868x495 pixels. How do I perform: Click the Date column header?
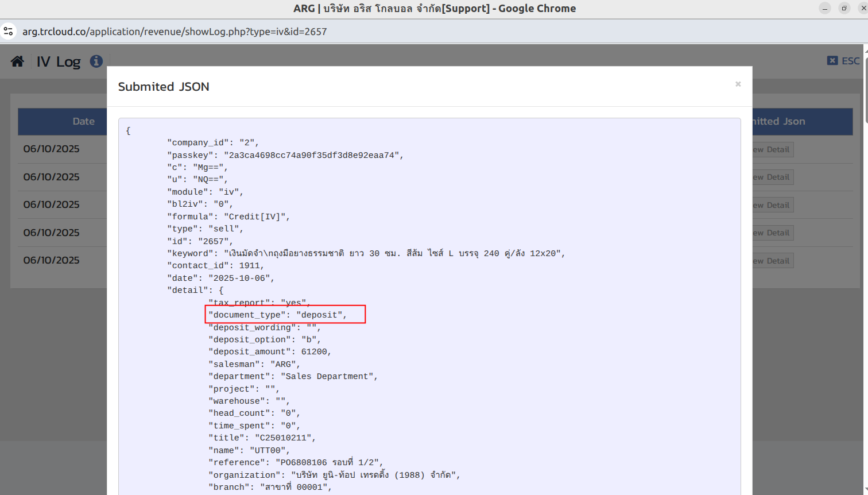(83, 121)
